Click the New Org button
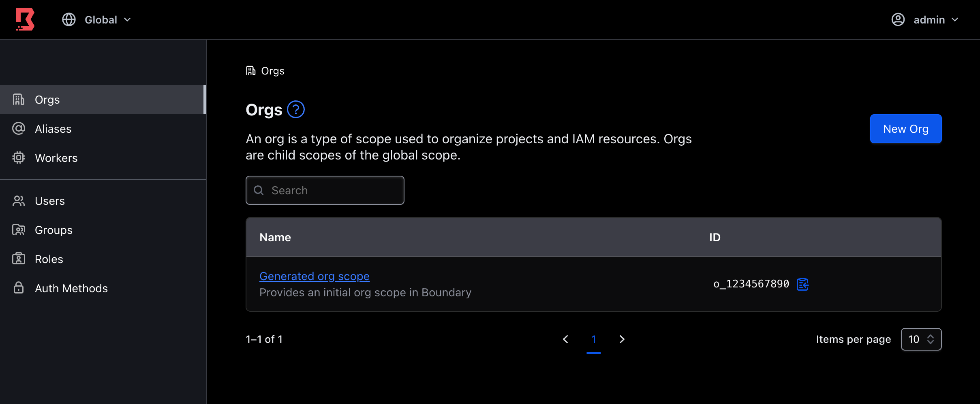The image size is (980, 404). click(x=906, y=129)
